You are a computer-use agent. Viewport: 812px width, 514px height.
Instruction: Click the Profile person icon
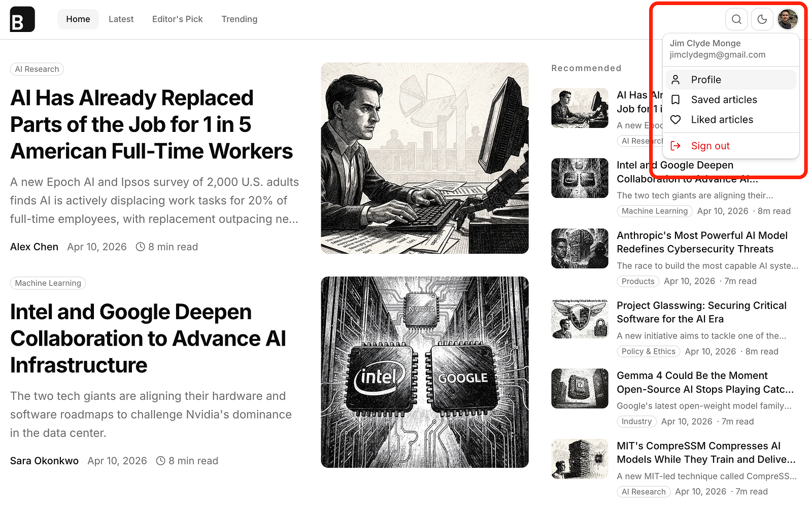(675, 80)
